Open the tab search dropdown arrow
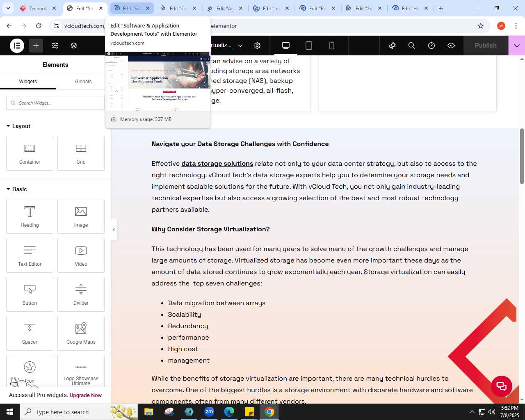The image size is (525, 420). pos(8,8)
